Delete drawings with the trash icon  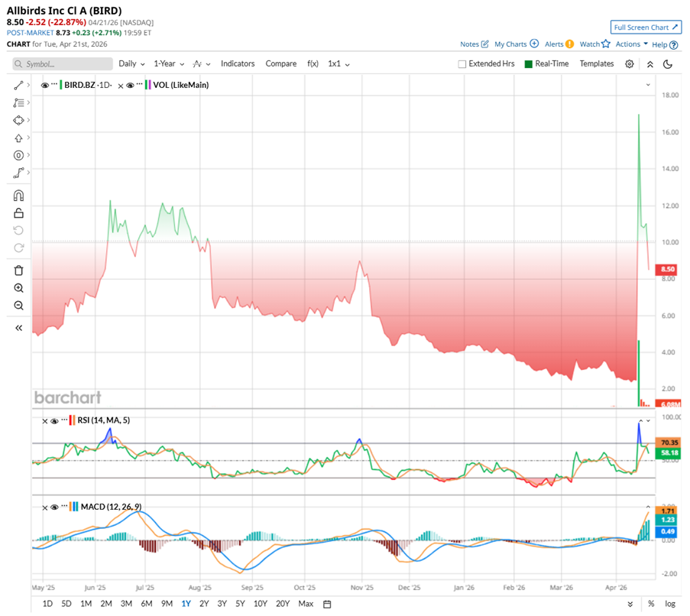[x=18, y=270]
